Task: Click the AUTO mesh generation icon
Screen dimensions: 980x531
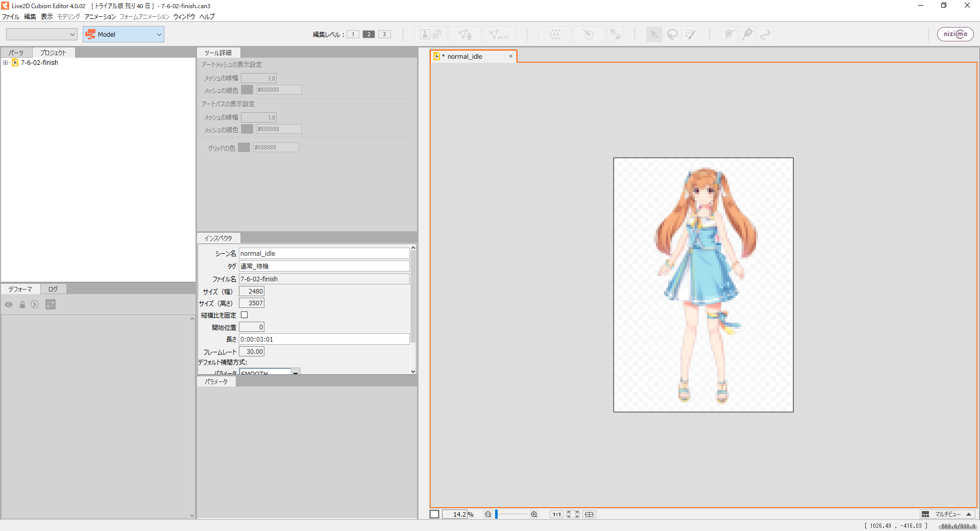Action: (499, 34)
